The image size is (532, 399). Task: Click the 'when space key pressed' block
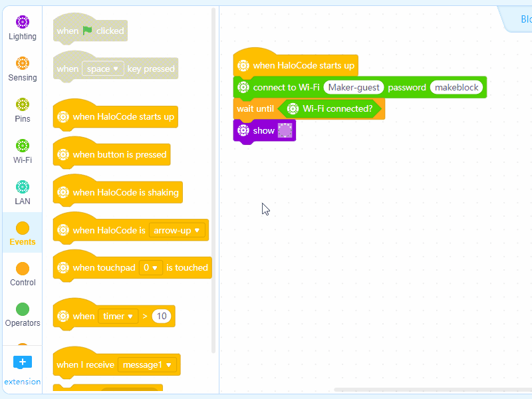(115, 68)
